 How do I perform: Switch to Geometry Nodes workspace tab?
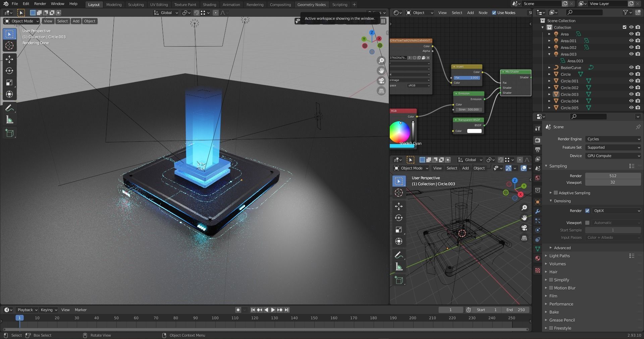pyautogui.click(x=311, y=5)
